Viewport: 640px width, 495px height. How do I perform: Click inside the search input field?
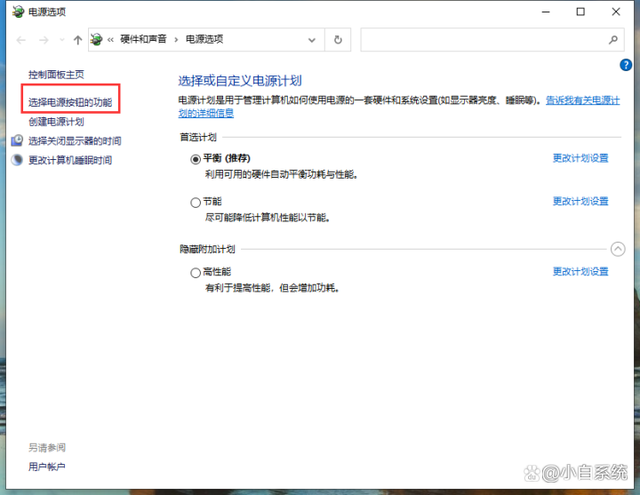482,40
